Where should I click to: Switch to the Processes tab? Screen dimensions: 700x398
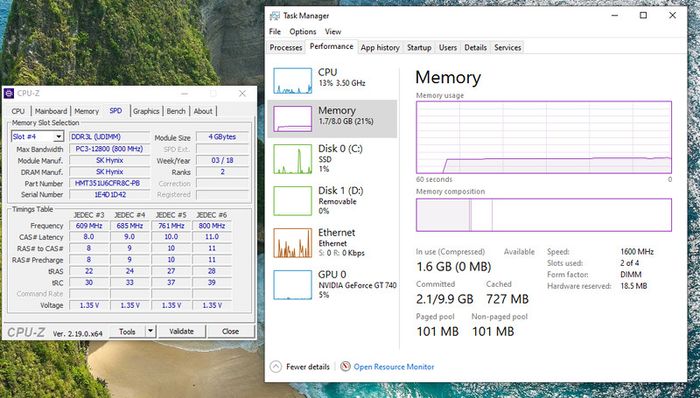pyautogui.click(x=286, y=47)
